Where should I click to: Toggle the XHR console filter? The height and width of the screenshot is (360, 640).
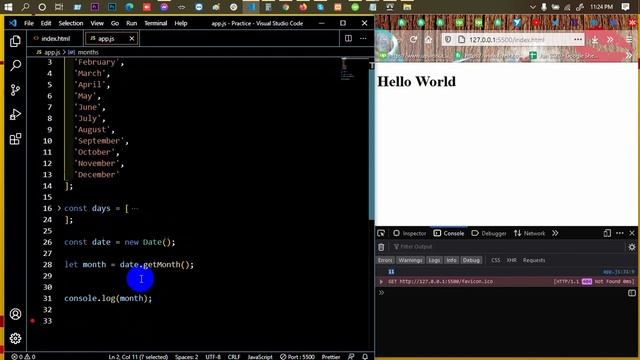[x=511, y=260]
